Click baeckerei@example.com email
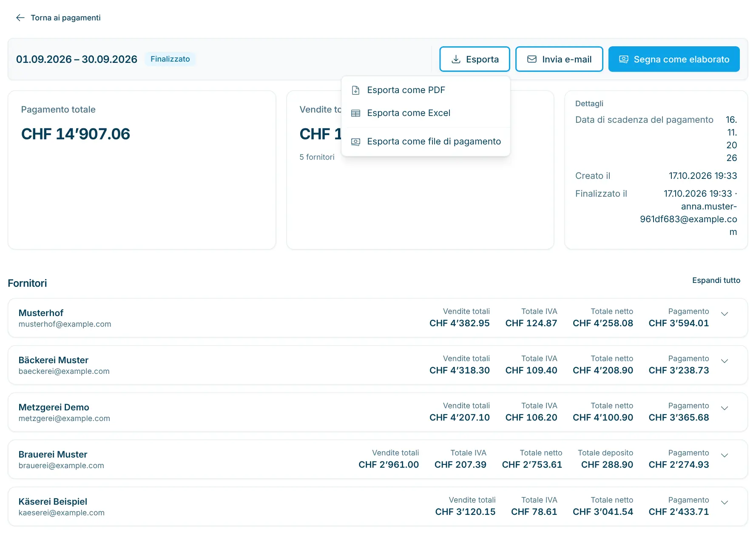The width and height of the screenshot is (756, 534). pyautogui.click(x=64, y=371)
